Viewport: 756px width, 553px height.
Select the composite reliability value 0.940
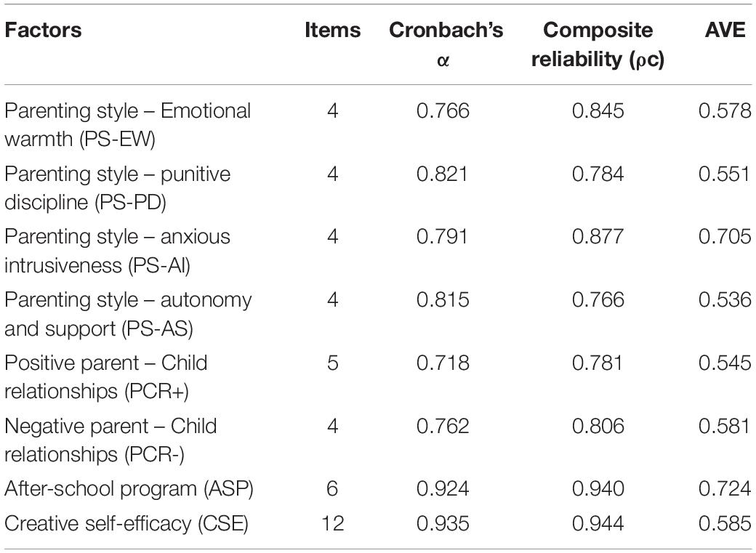click(x=598, y=489)
